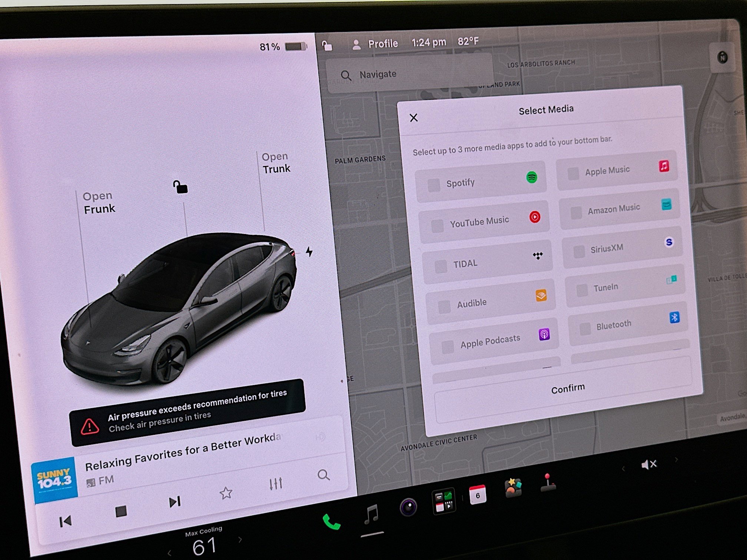Open the Phone app in bottom bar
This screenshot has width=747, height=560.
331,522
